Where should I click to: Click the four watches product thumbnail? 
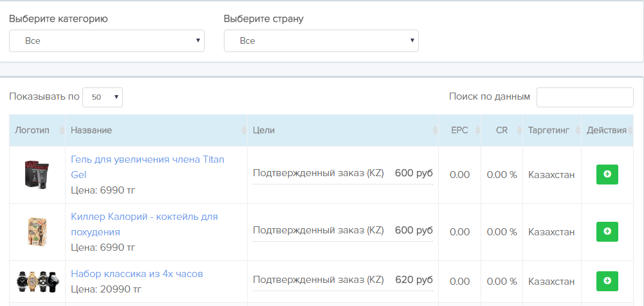click(x=38, y=281)
